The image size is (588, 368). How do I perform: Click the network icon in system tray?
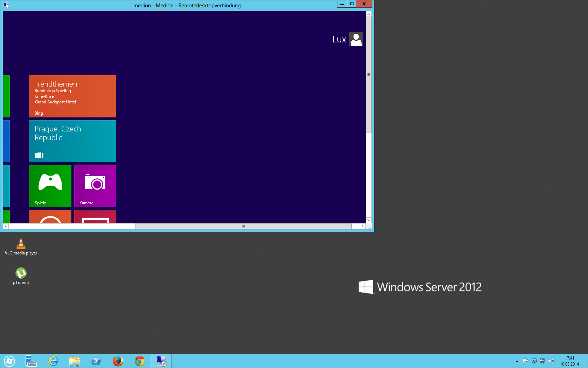click(x=542, y=361)
